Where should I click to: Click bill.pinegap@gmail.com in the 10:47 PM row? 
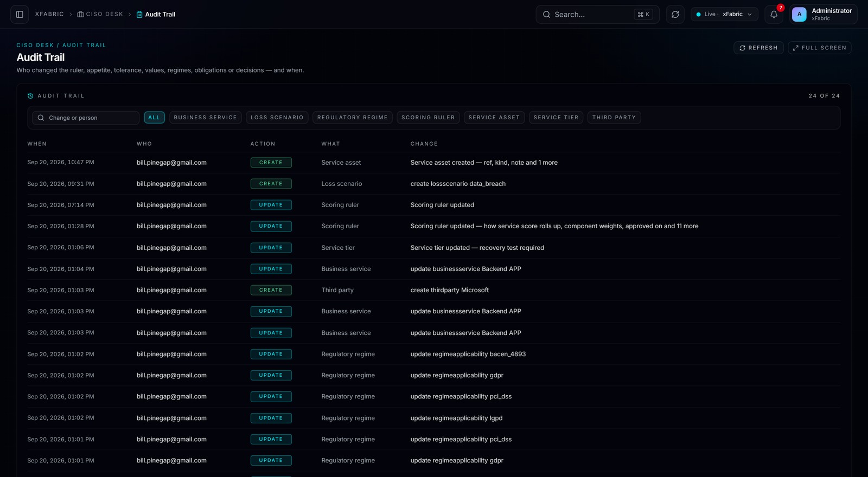tap(171, 163)
